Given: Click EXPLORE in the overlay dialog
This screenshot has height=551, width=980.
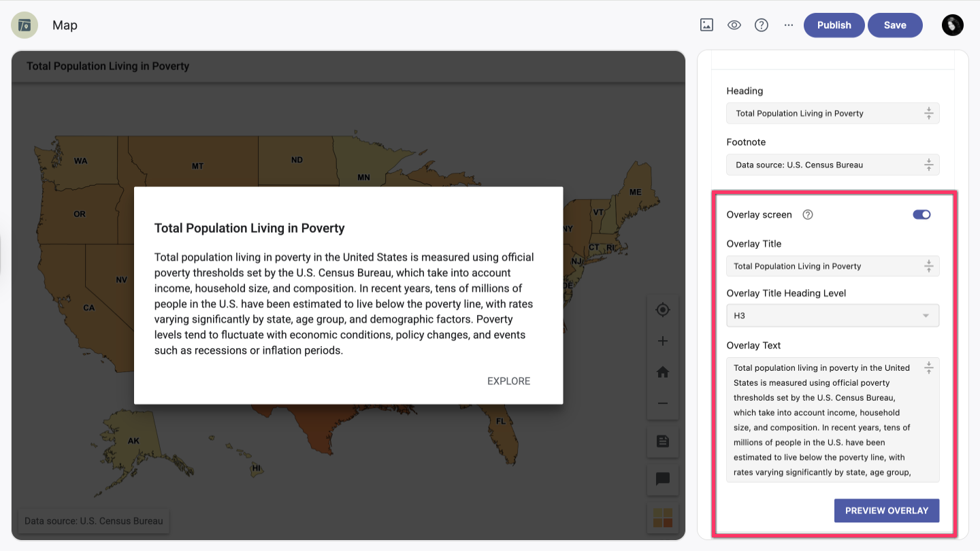Looking at the screenshot, I should [509, 381].
